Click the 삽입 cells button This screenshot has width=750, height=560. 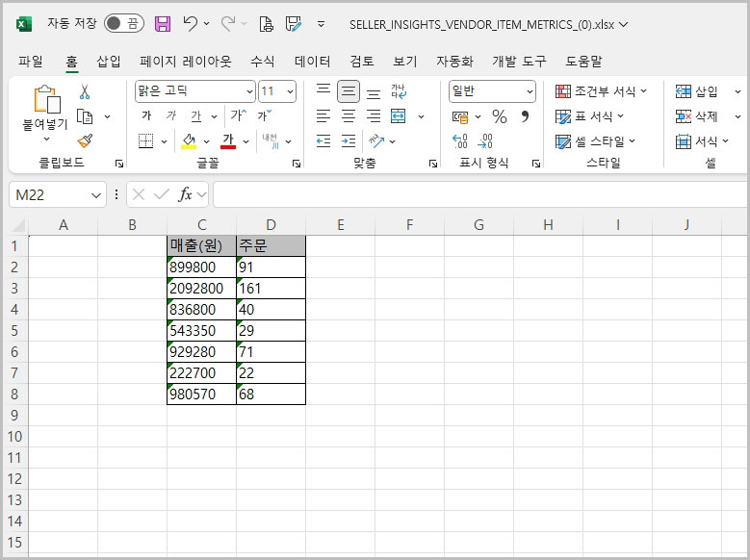696,90
